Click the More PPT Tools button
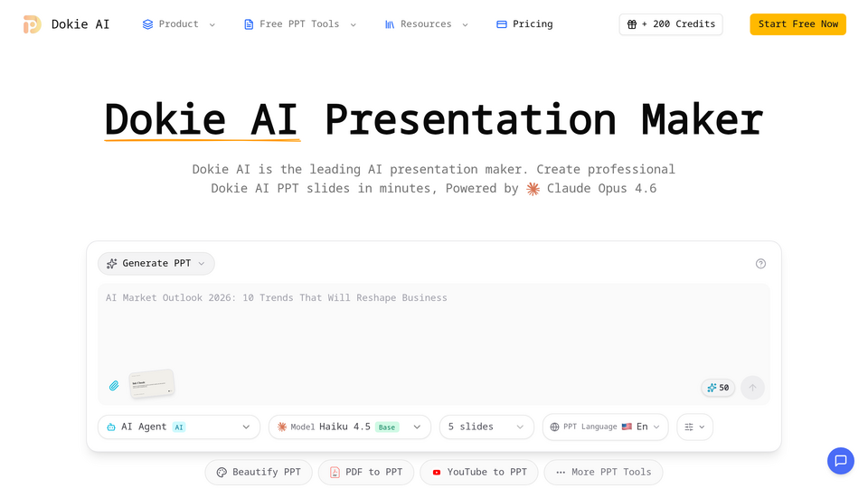This screenshot has height=488, width=868. tap(603, 472)
